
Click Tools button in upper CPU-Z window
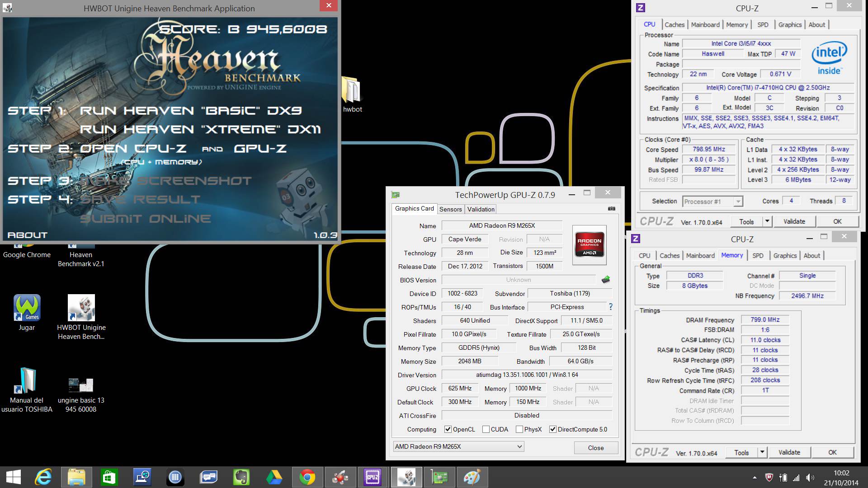(x=746, y=221)
